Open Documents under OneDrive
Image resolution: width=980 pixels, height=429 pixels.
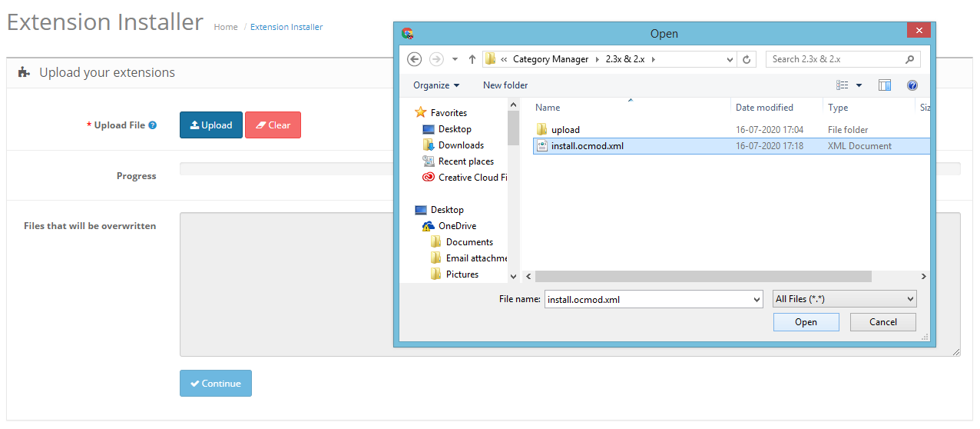click(x=469, y=242)
